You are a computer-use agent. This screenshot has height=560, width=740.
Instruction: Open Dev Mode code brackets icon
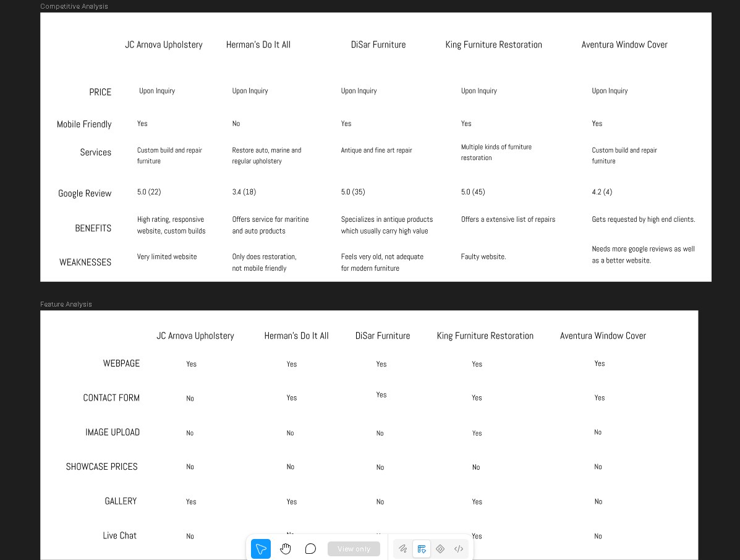458,549
